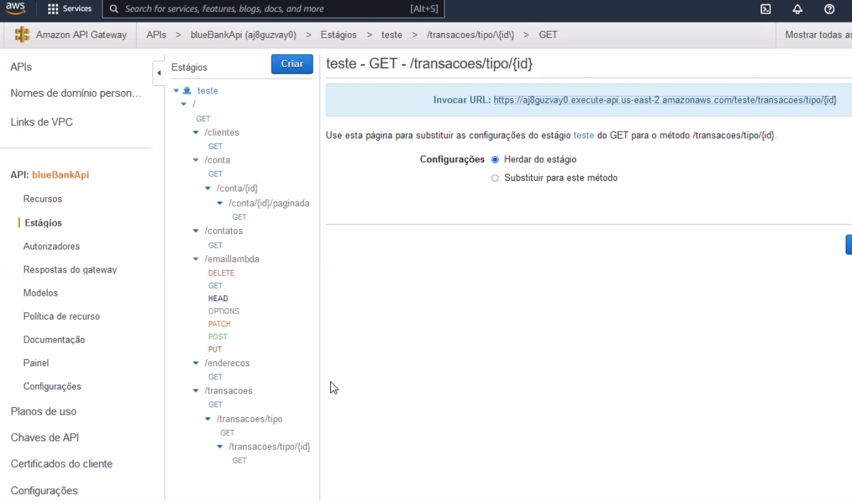Focus the AWS services search box
The image size is (852, 504).
tap(273, 9)
